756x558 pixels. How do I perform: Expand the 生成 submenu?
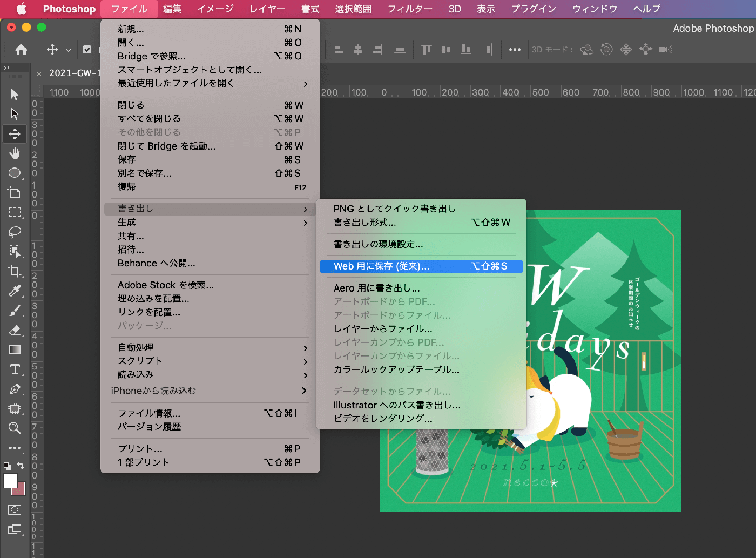pyautogui.click(x=210, y=223)
